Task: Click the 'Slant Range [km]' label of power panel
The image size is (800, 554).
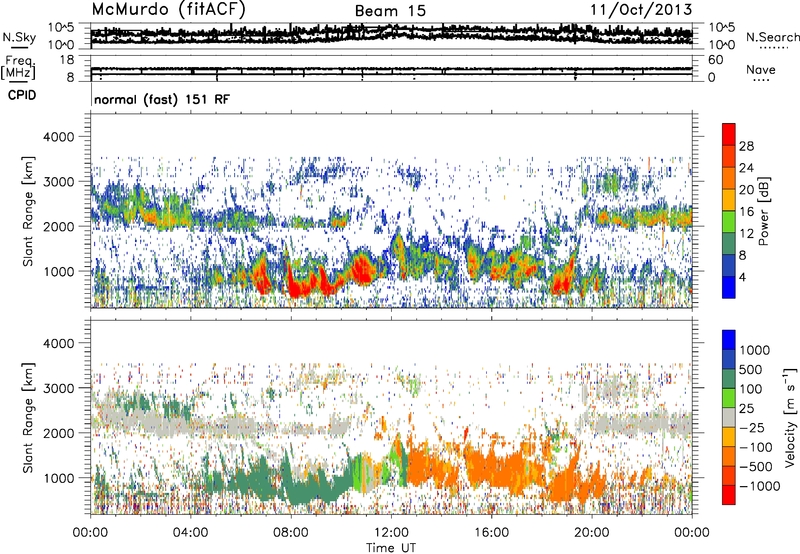Action: 28,211
